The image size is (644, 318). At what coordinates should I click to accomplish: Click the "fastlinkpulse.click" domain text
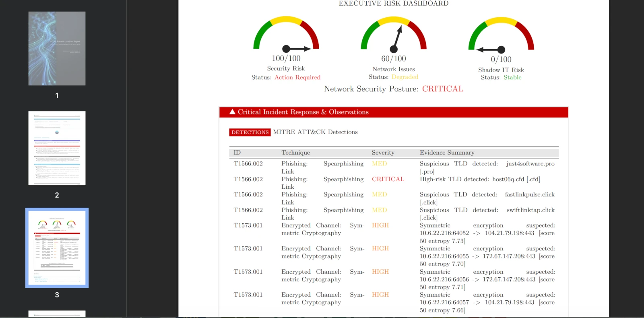pyautogui.click(x=530, y=194)
